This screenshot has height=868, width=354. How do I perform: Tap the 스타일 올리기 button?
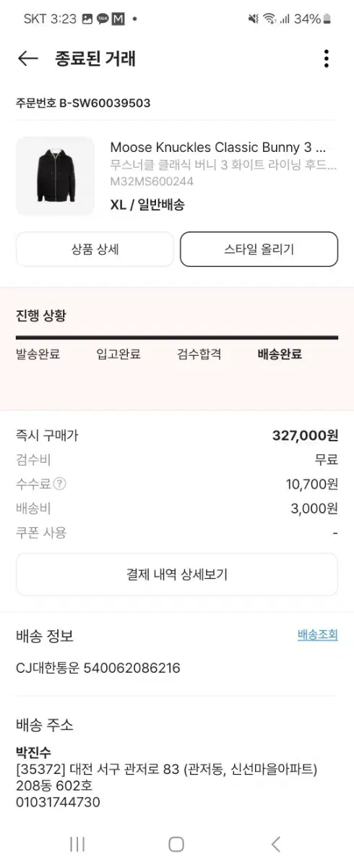pyautogui.click(x=259, y=250)
